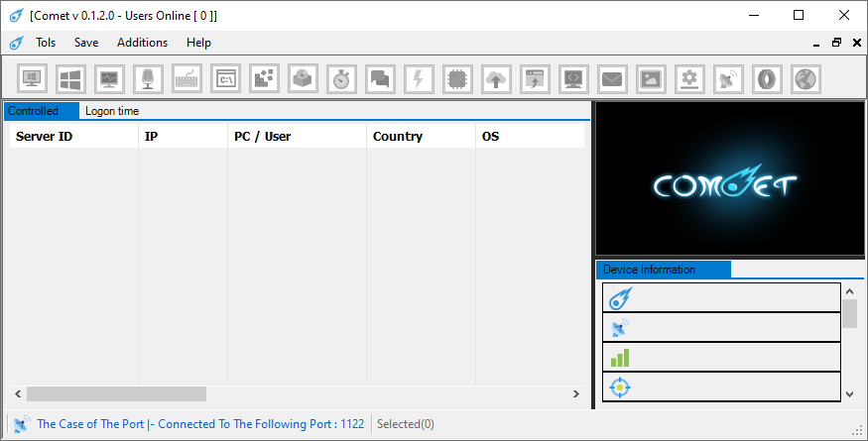This screenshot has height=441, width=868.
Task: Open the C:\ command prompt icon
Action: coord(226,78)
